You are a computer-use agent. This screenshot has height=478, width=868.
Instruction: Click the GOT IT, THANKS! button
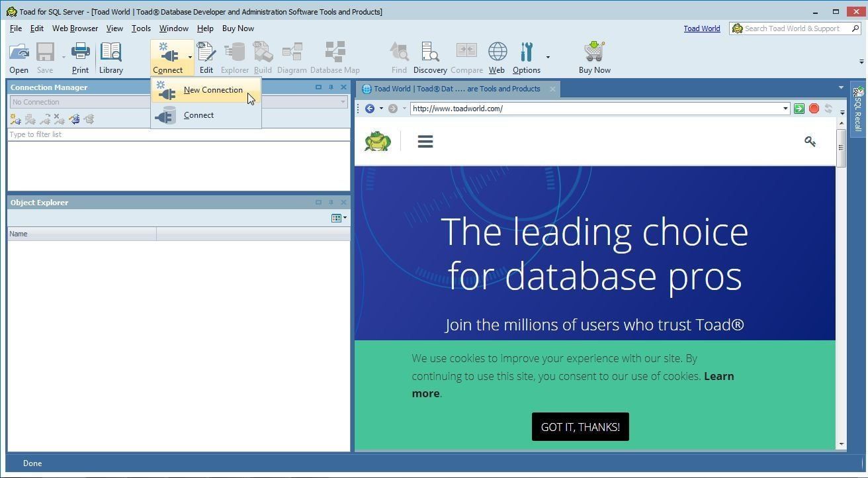coord(580,427)
